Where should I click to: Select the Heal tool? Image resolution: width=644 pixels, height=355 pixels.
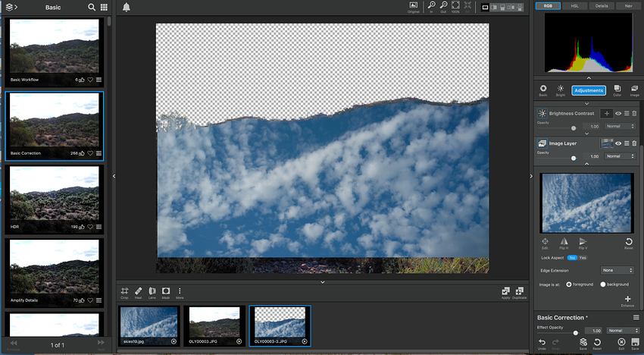coord(138,291)
